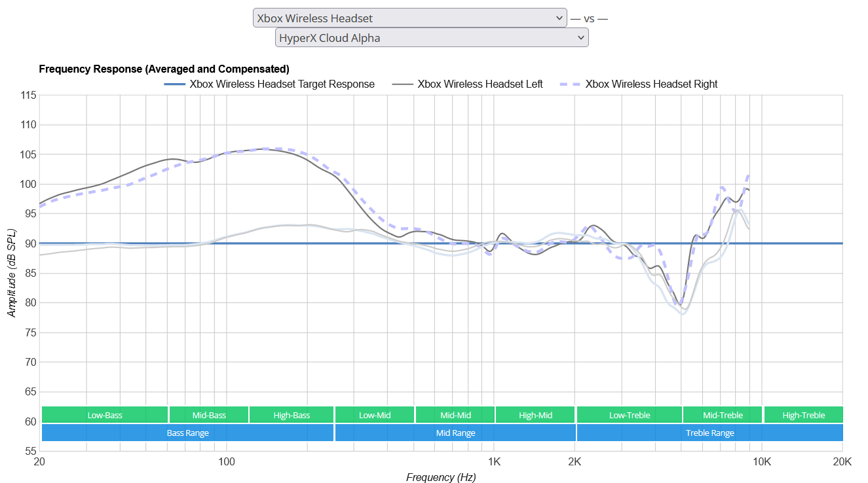
Task: Select the Bass Range bar
Action: point(187,433)
